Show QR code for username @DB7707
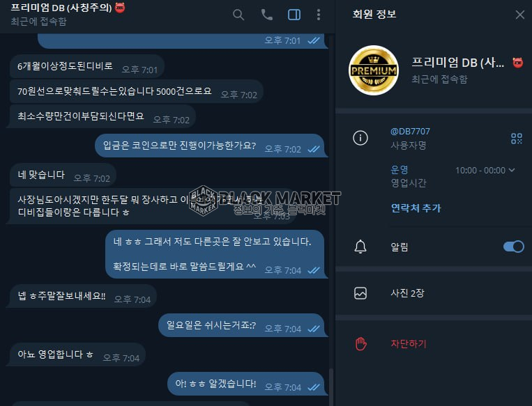Screen dimensions: 532x406 click(517, 139)
